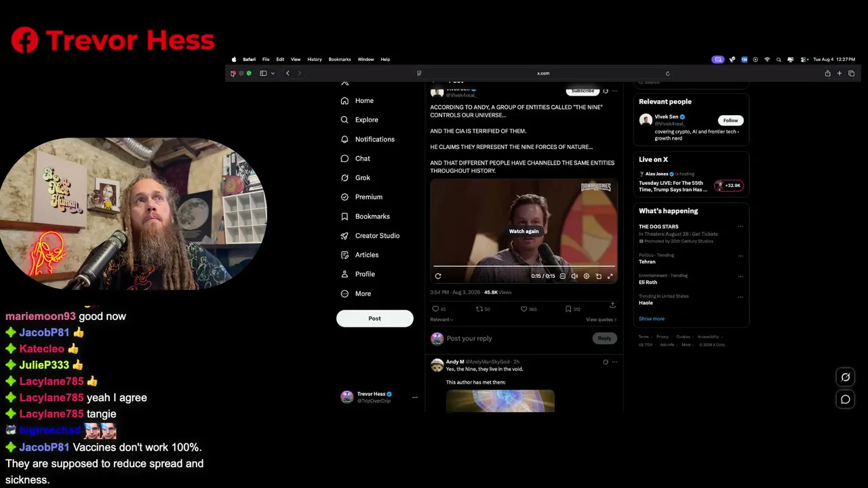
Task: Open Spotlight search in menu bar
Action: [778, 60]
